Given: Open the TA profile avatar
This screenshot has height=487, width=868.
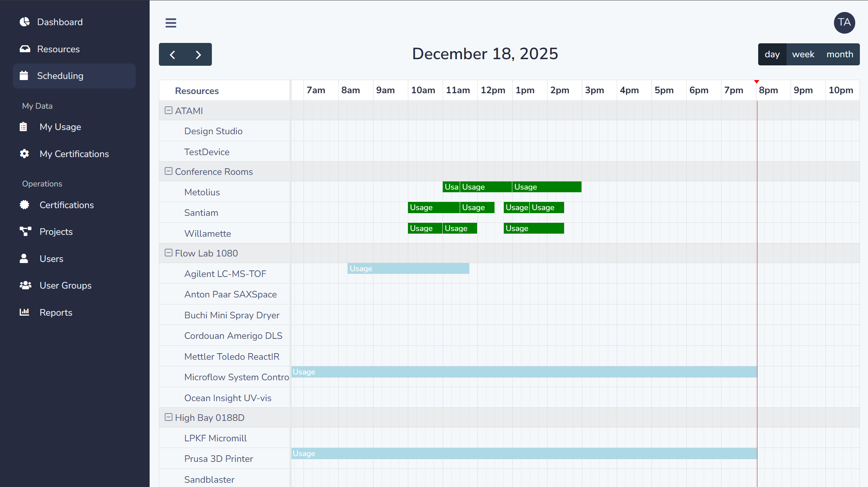Looking at the screenshot, I should tap(844, 23).
